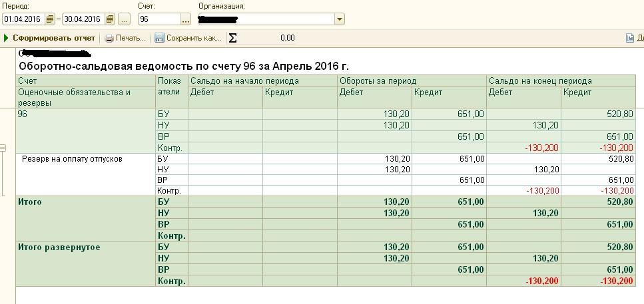
Task: Click Сохранить как... button
Action: [194, 39]
